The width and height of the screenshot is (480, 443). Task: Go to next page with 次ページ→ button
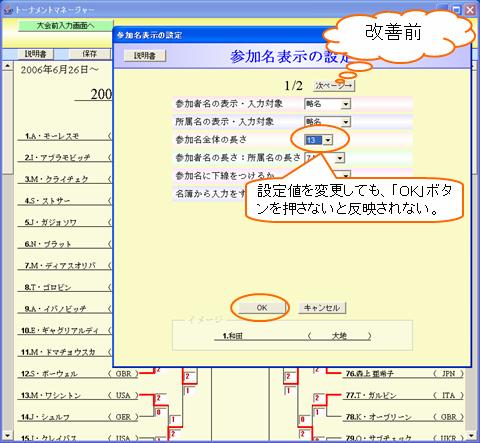[x=334, y=86]
